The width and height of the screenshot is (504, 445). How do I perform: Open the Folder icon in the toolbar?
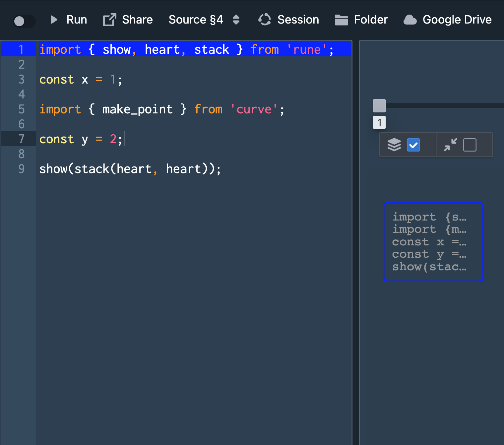[x=341, y=20]
